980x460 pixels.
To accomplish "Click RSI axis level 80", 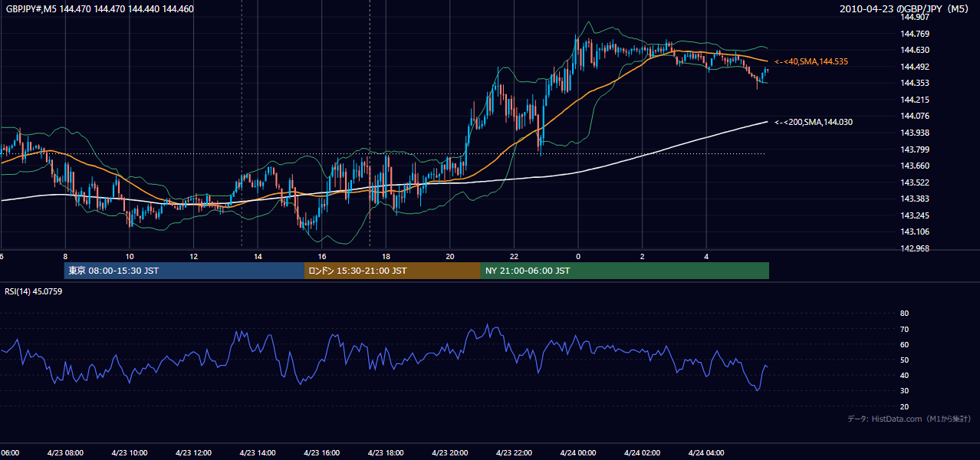I will coord(904,314).
